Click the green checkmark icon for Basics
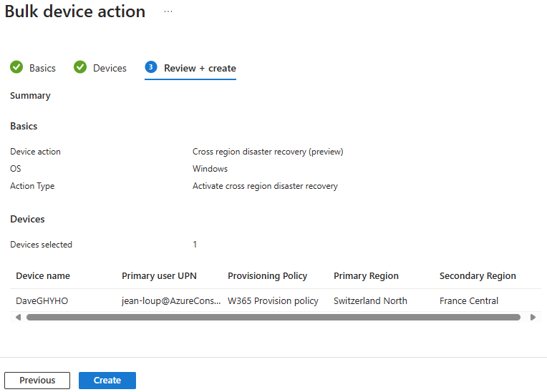 (x=16, y=67)
